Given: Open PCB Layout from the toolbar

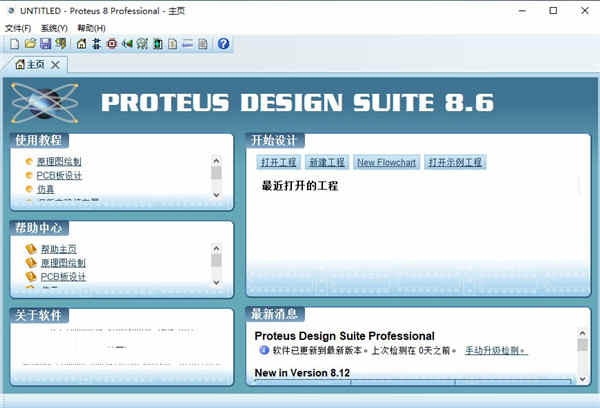Looking at the screenshot, I should tap(112, 44).
